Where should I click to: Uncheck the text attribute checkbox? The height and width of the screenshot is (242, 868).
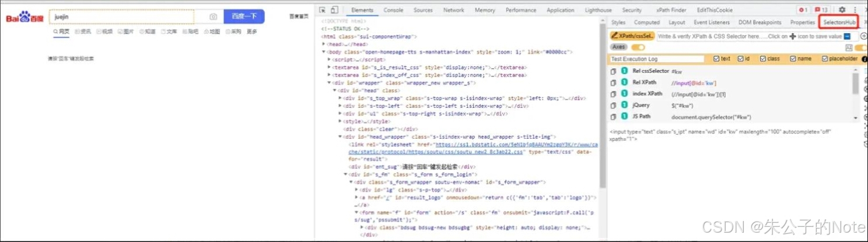pyautogui.click(x=716, y=59)
